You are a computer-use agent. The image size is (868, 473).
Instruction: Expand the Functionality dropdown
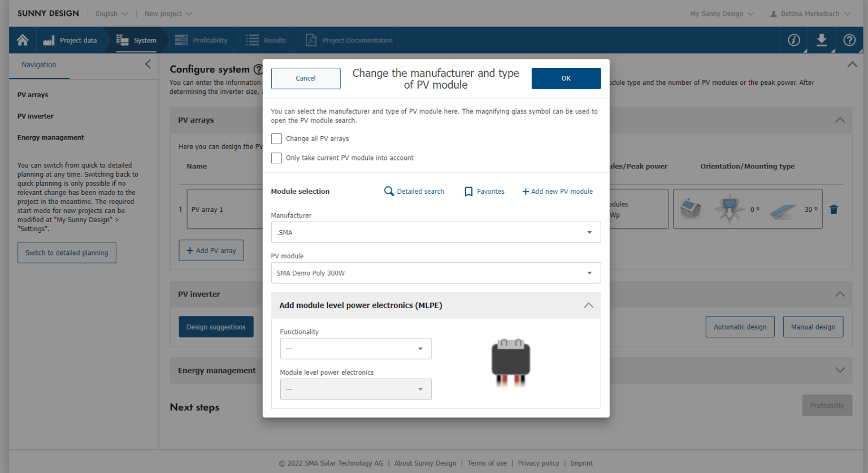pos(355,349)
